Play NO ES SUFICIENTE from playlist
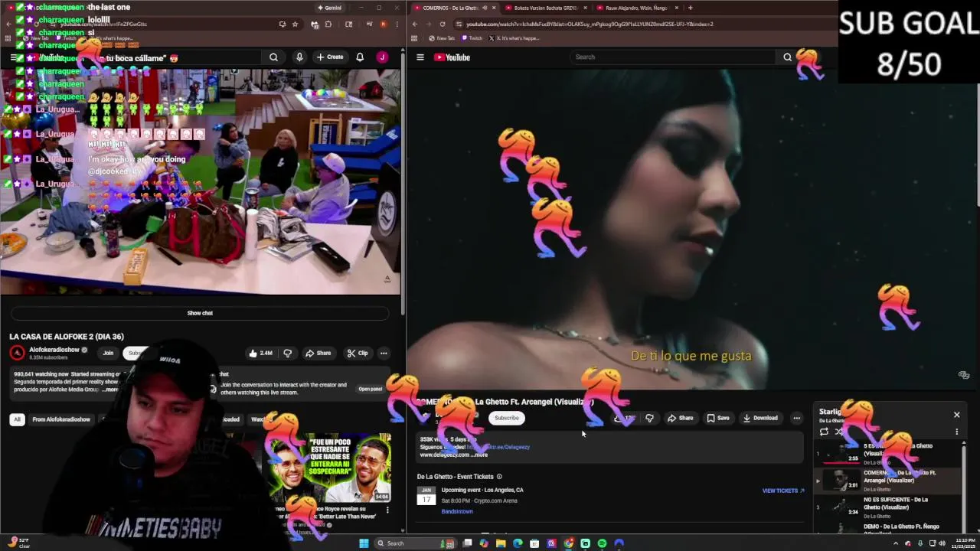Image resolution: width=980 pixels, height=551 pixels. (888, 507)
